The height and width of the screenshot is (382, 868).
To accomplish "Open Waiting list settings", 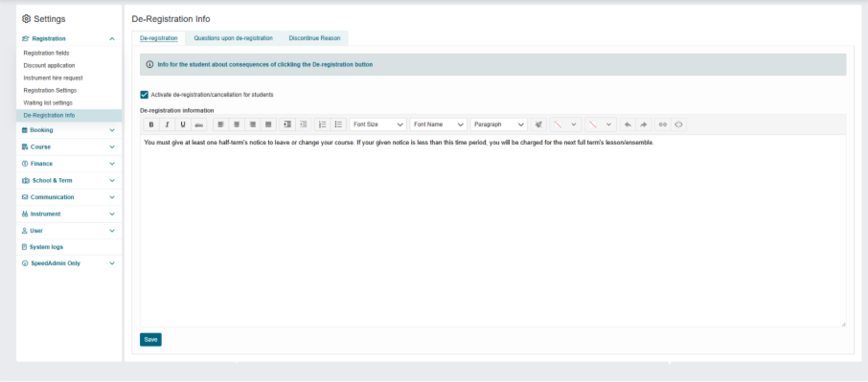I will click(x=48, y=102).
